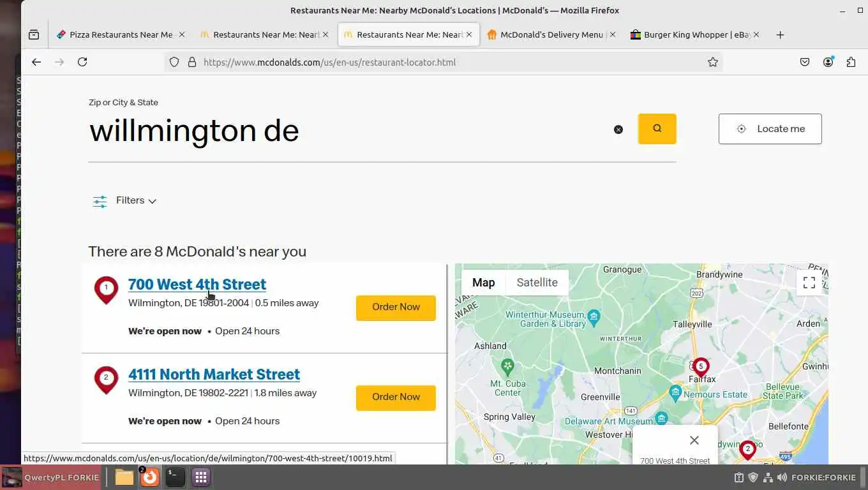868x490 pixels.
Task: Clear the willmington de search text
Action: coord(618,130)
